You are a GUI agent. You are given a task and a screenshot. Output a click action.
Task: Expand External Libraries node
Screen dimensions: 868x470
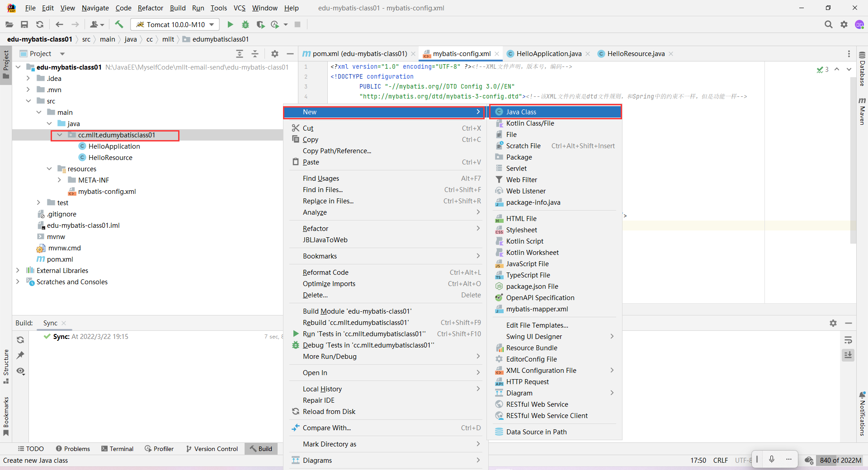[18, 271]
